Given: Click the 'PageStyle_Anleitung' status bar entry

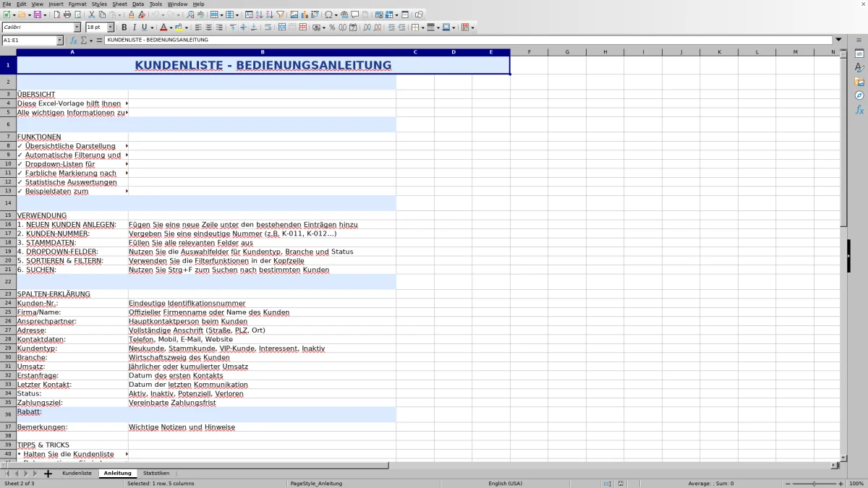Looking at the screenshot, I should [x=316, y=483].
